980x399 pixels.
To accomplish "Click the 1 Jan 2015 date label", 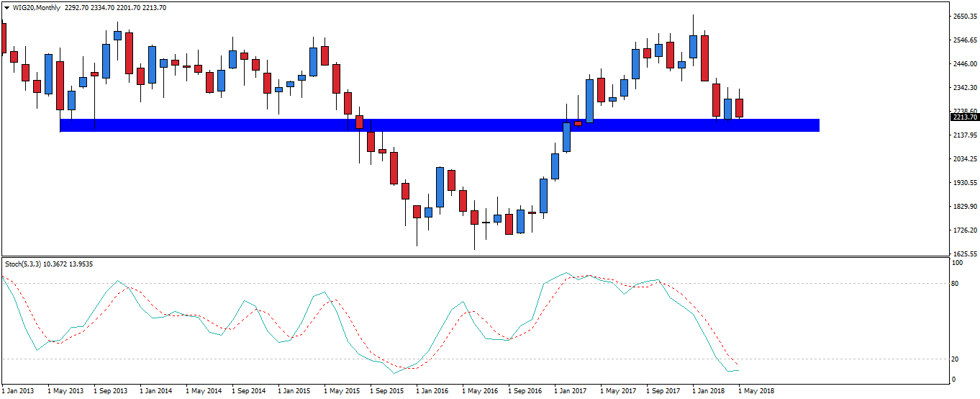I will 295,391.
